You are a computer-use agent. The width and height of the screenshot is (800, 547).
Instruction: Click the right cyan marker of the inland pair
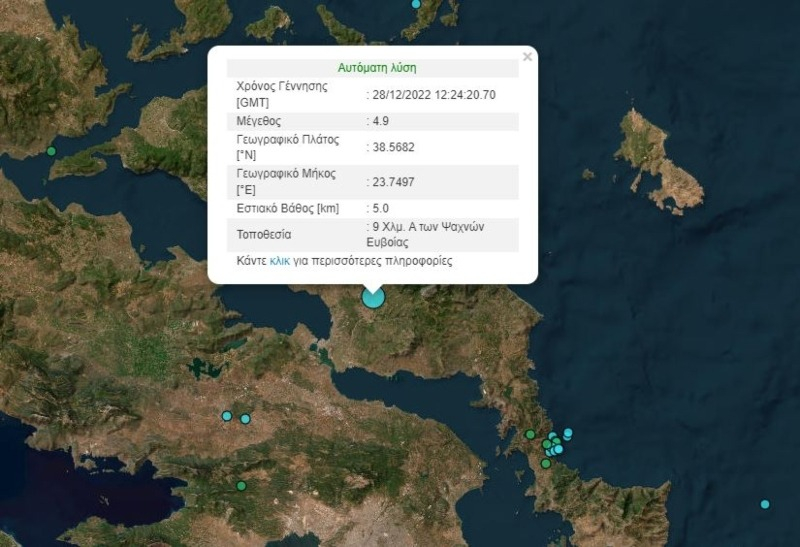245,419
